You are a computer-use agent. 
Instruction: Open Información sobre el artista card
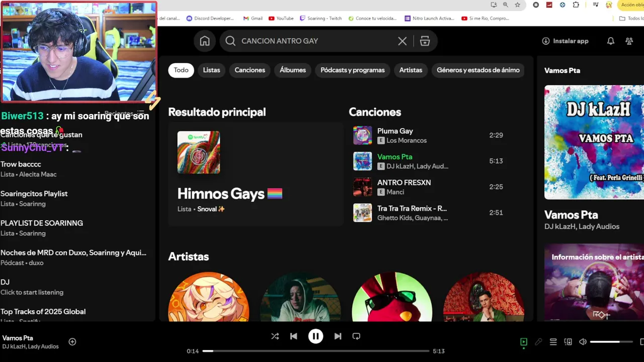pos(594,283)
